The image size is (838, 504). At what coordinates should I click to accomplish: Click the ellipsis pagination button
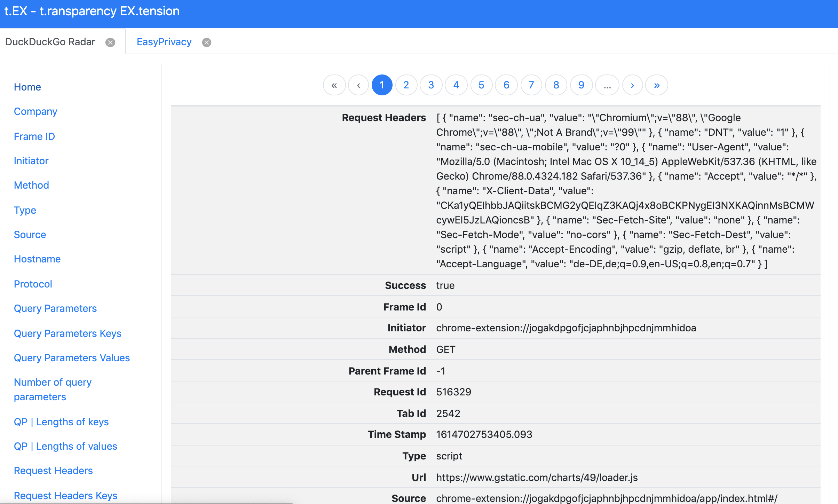(607, 85)
